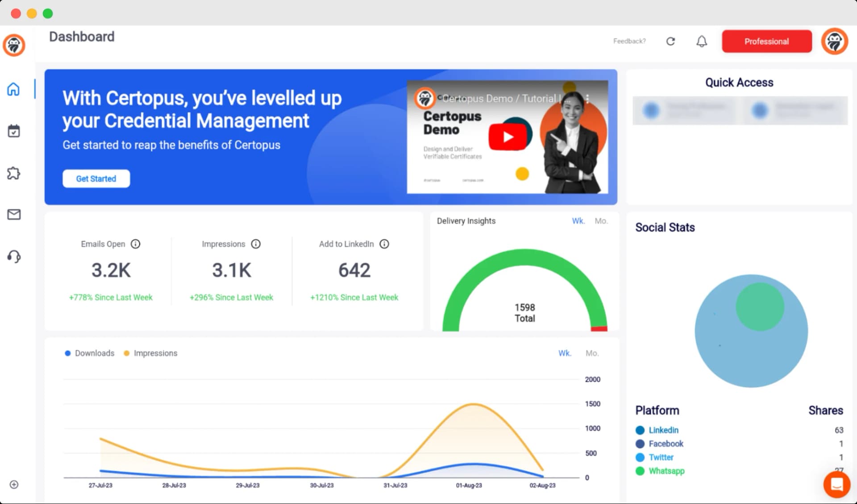This screenshot has height=504, width=857.
Task: Click the Email/Inbox icon in sidebar
Action: tap(14, 214)
